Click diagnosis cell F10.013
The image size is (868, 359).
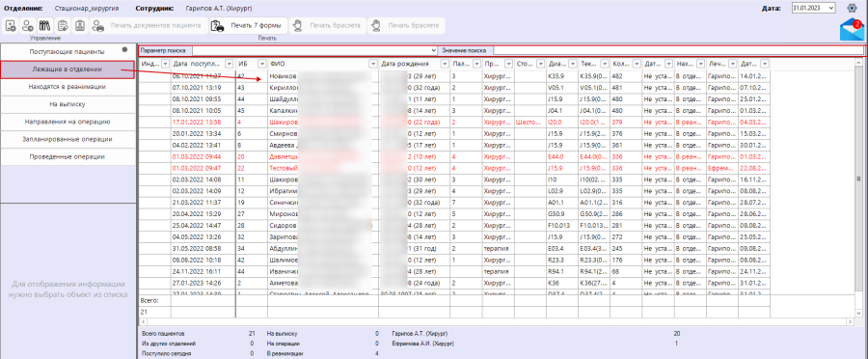pos(562,226)
